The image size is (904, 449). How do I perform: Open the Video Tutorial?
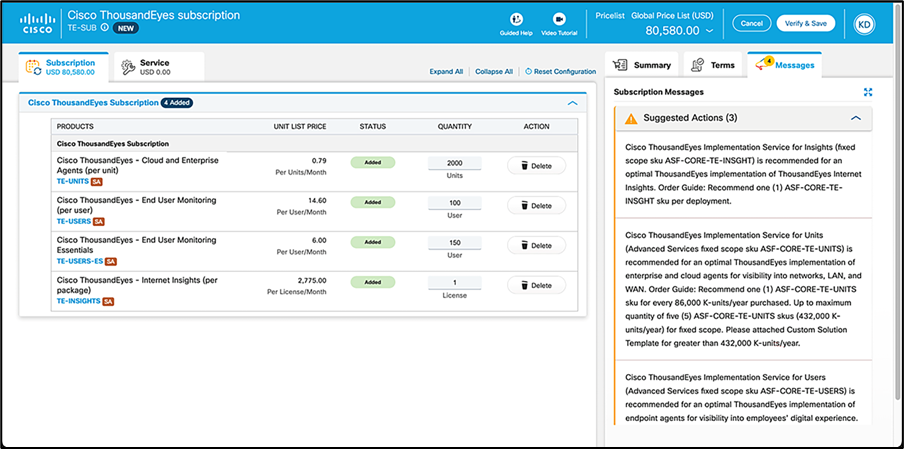pyautogui.click(x=559, y=25)
